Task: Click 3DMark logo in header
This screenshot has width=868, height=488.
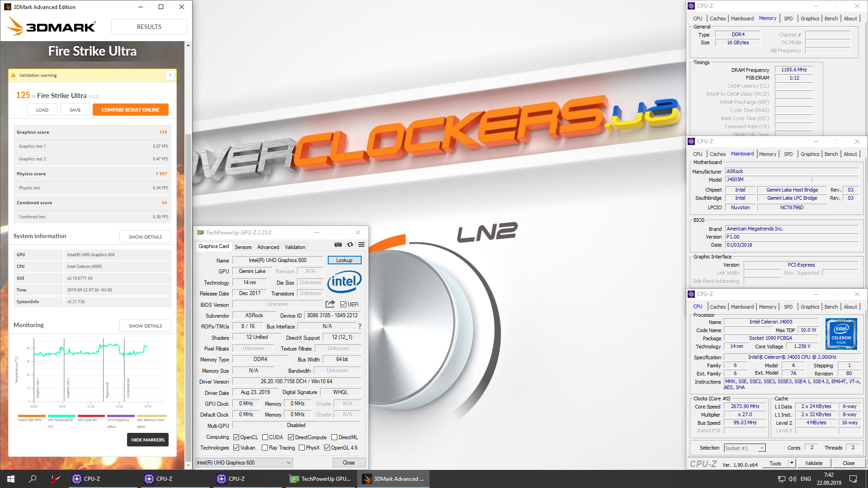Action: [51, 27]
